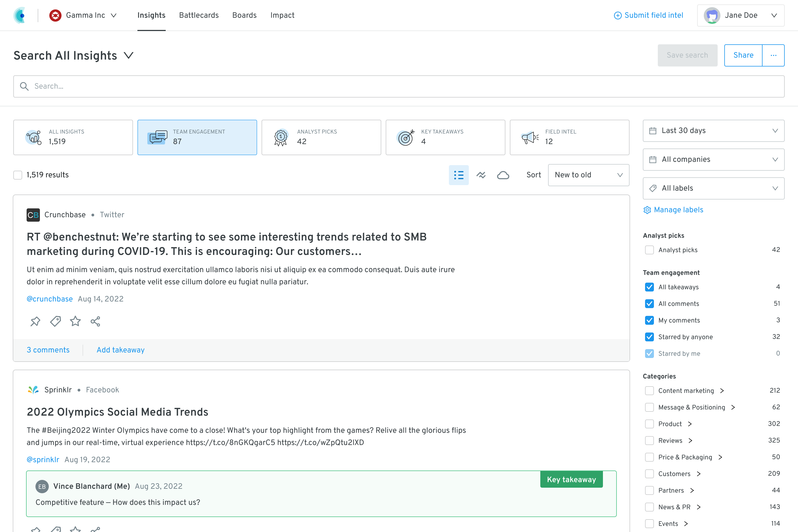798x532 pixels.
Task: Star the Crunchbase insight
Action: [x=75, y=321]
